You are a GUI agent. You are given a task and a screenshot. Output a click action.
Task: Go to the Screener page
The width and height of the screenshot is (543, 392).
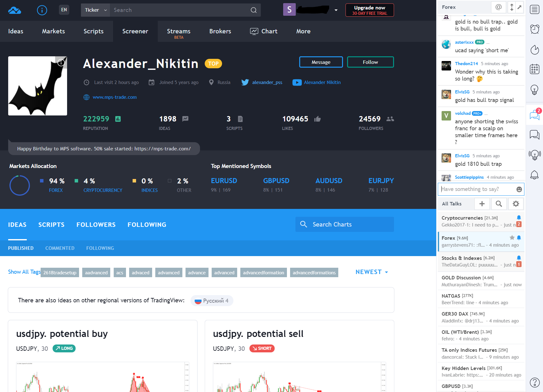tap(135, 31)
